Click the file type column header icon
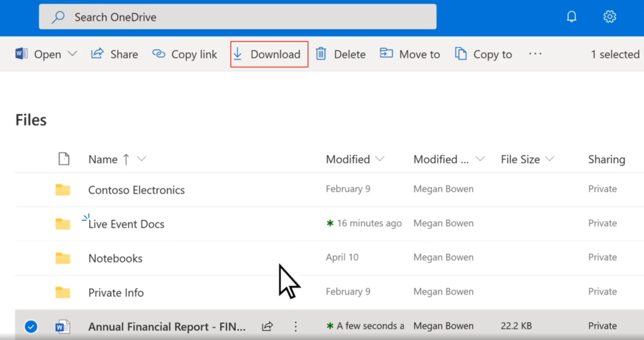Viewport: 644px width, 340px height. coord(64,159)
